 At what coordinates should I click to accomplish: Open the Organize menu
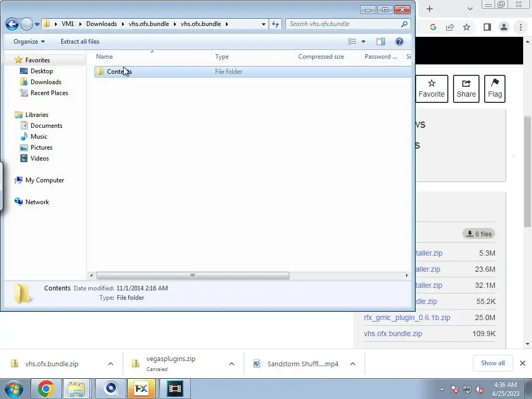tap(29, 42)
